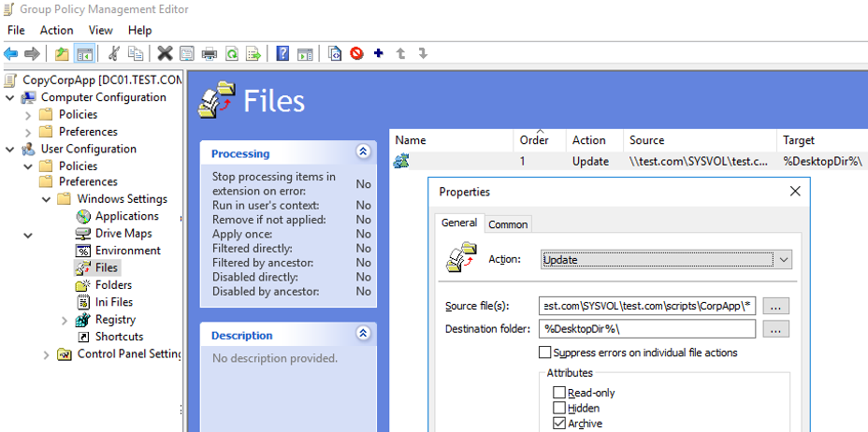Click the Refresh toolbar icon
The width and height of the screenshot is (868, 432).
[232, 53]
